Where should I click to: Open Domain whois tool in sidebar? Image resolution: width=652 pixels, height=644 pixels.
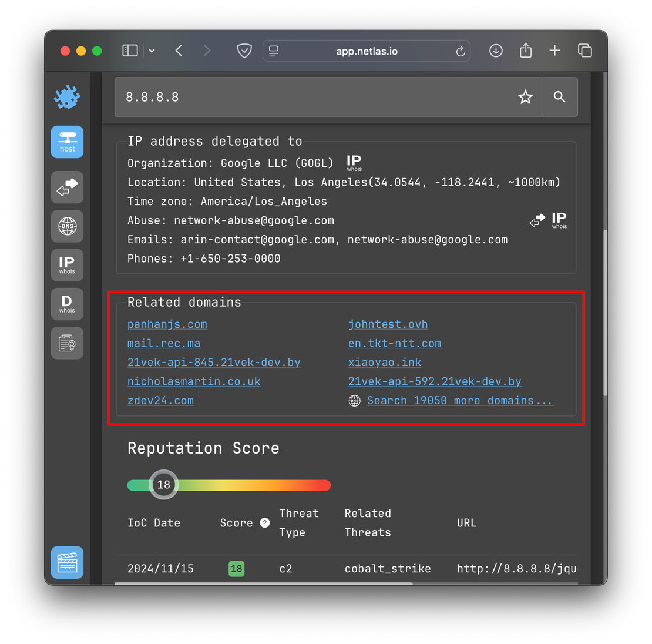point(67,304)
